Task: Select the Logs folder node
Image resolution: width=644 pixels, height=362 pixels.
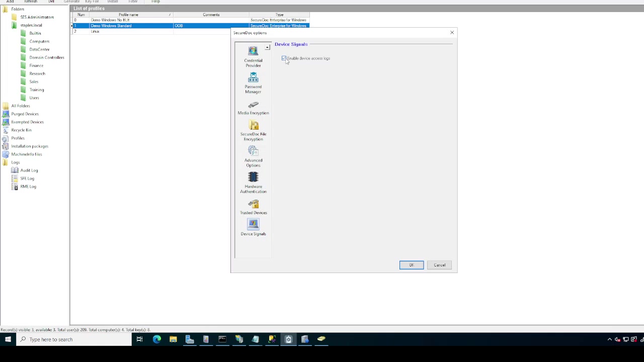Action: tap(16, 162)
